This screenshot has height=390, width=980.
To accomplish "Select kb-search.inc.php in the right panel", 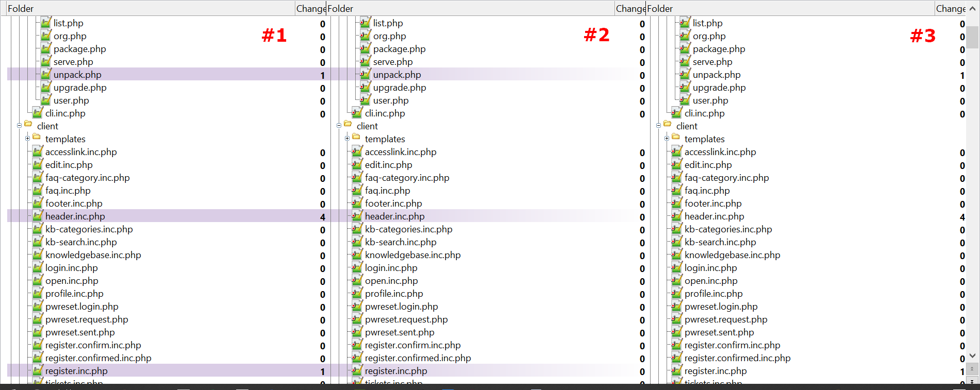I will (x=720, y=242).
